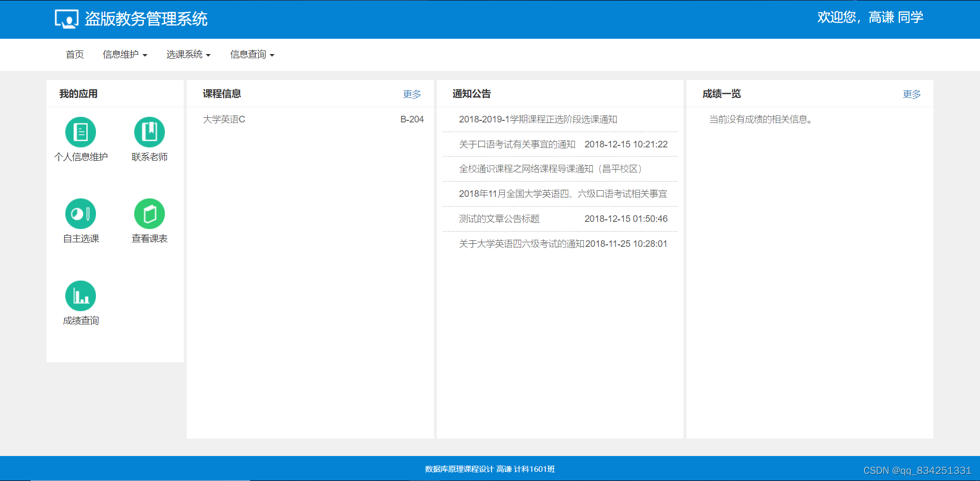The image size is (980, 481).
Task: Expand the 信息查询 dropdown menu
Action: point(252,55)
